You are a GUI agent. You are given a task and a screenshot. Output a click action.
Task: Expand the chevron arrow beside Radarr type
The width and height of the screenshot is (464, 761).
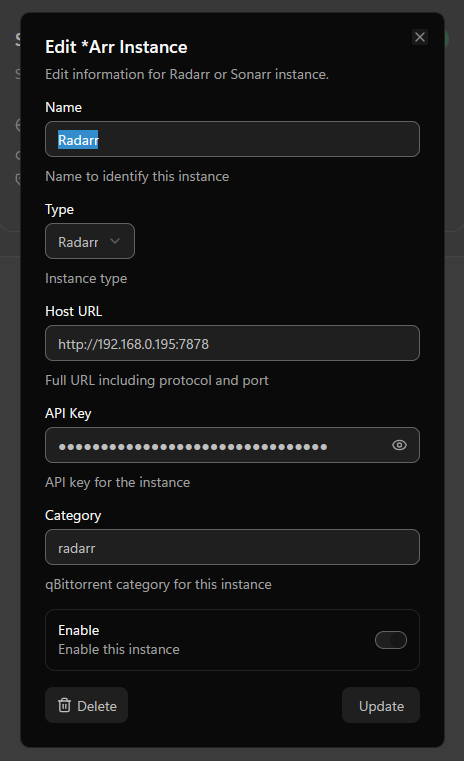[115, 241]
